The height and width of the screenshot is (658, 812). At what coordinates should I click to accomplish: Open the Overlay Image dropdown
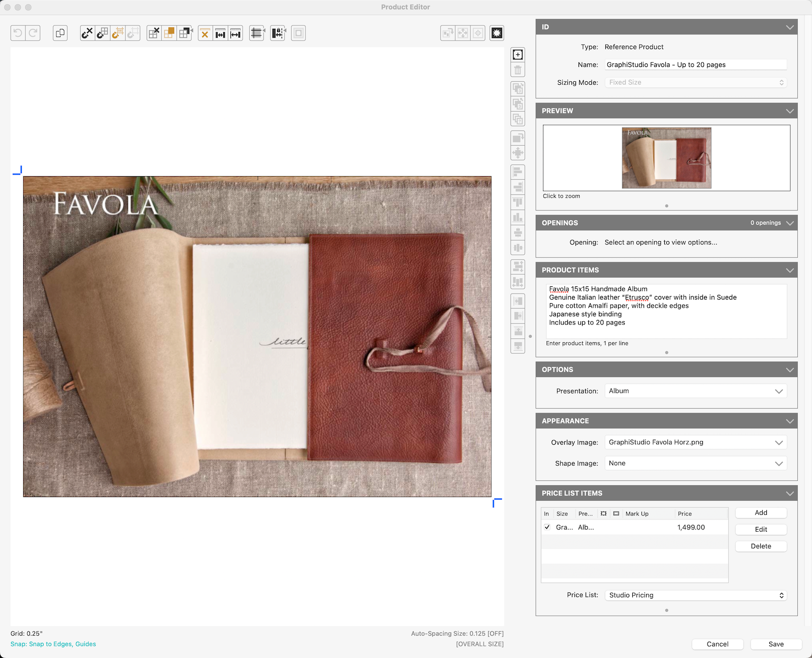tap(695, 442)
